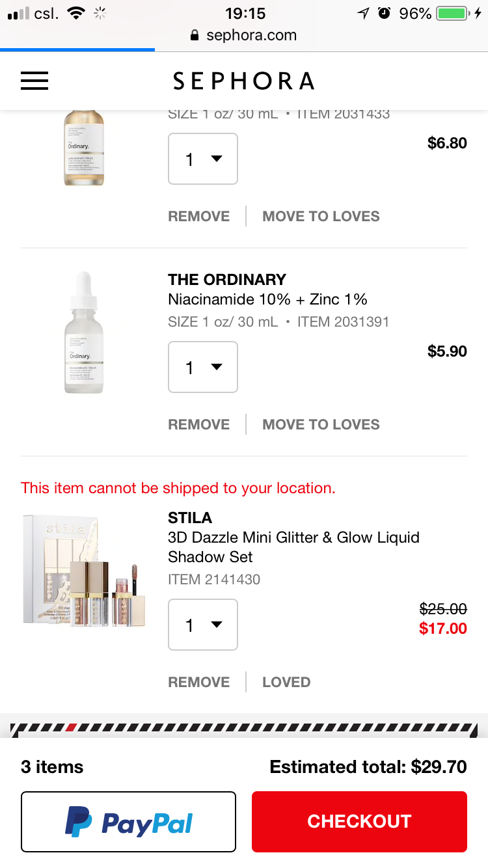Move Niacinamide serum to Loves
This screenshot has height=868, width=488.
[321, 424]
